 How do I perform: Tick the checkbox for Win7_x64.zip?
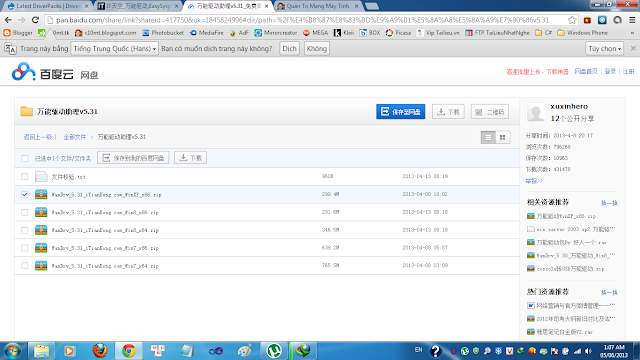pyautogui.click(x=24, y=266)
